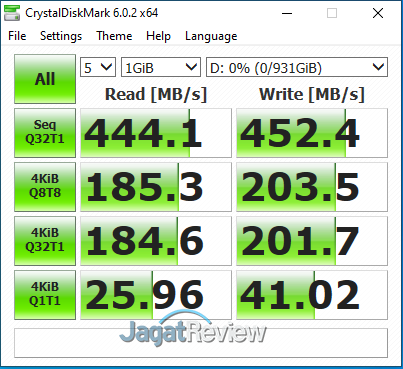Click the 4KiB Q1T1 read result 25.96
This screenshot has height=369, width=403.
(156, 295)
